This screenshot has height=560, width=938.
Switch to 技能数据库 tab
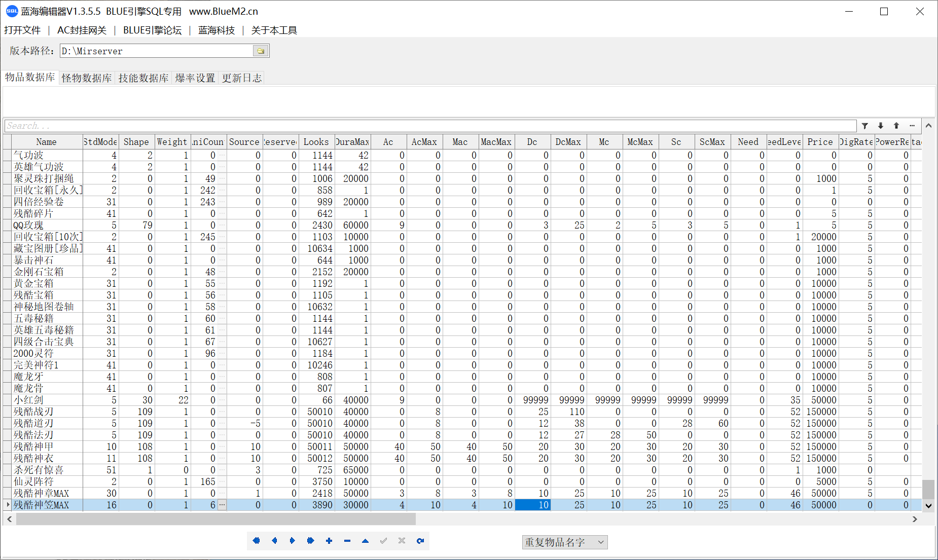(x=143, y=78)
